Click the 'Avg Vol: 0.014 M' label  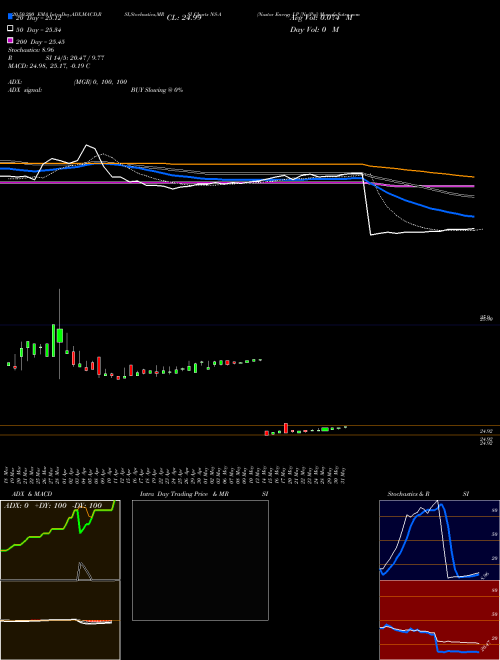click(x=322, y=18)
